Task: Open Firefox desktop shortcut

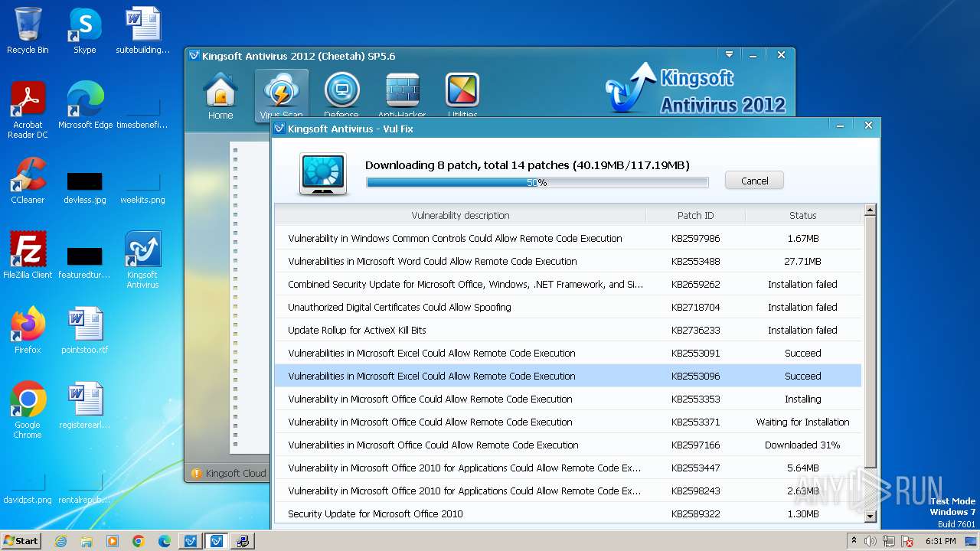Action: click(28, 331)
